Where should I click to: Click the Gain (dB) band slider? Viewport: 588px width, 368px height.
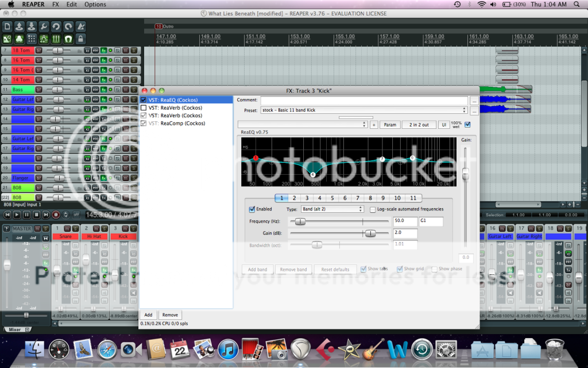tap(339, 233)
